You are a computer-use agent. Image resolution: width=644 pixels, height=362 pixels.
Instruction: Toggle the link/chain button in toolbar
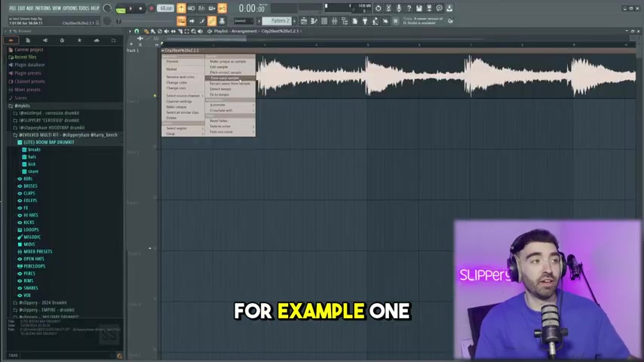point(212,21)
